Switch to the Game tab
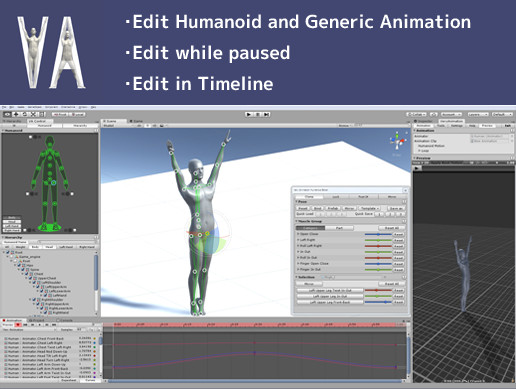Image resolution: width=516 pixels, height=389 pixels. click(136, 121)
